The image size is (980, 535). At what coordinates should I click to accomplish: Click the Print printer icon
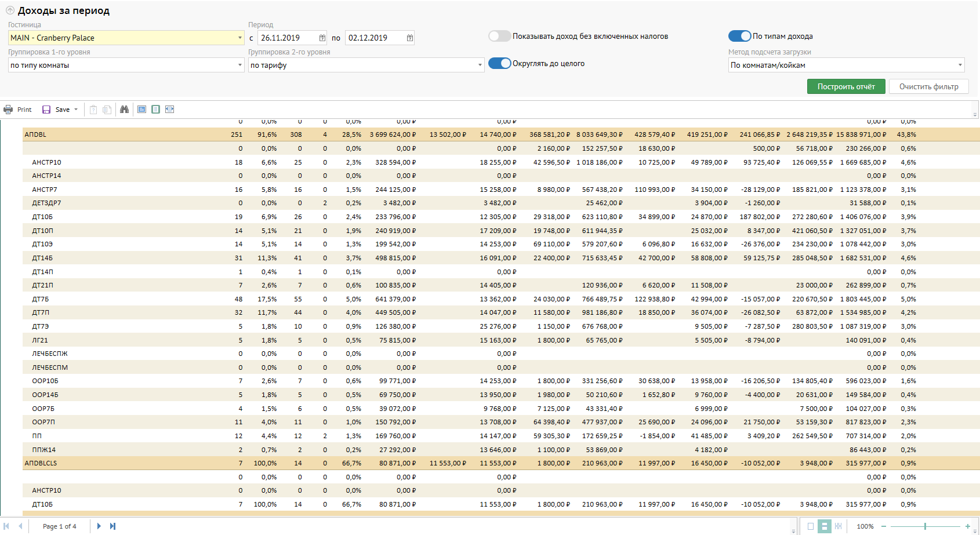pos(8,110)
